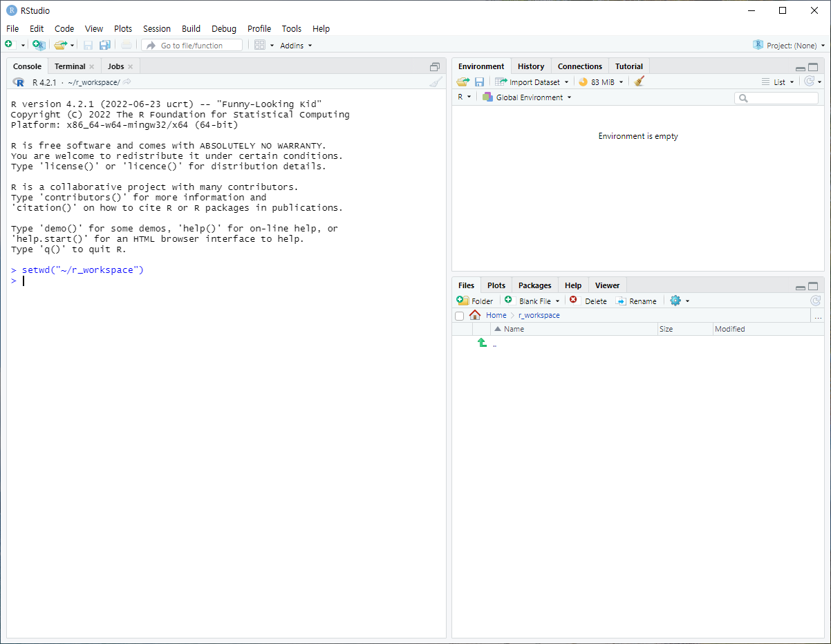Viewport: 831px width, 644px height.
Task: Click the Save all documents icon
Action: coord(104,45)
